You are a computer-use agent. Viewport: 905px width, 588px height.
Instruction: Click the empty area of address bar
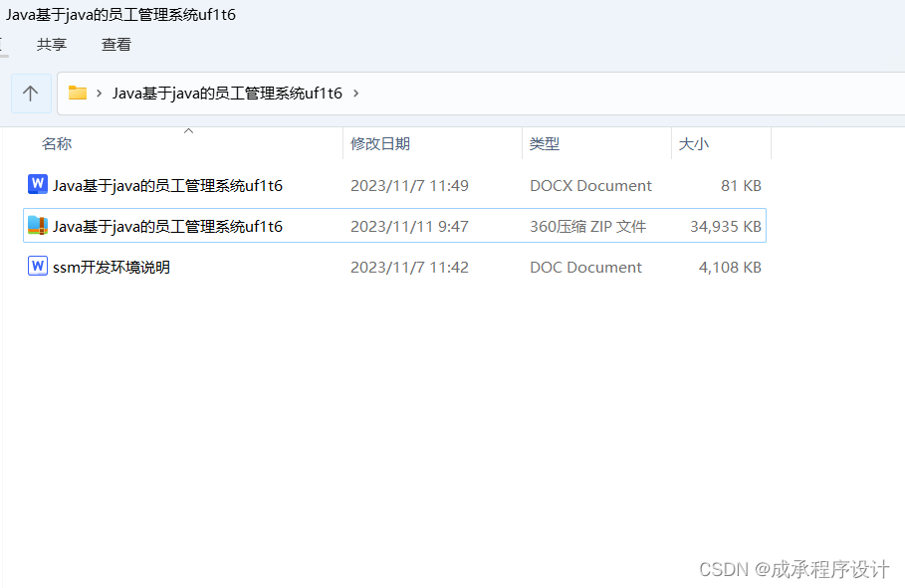[629, 93]
